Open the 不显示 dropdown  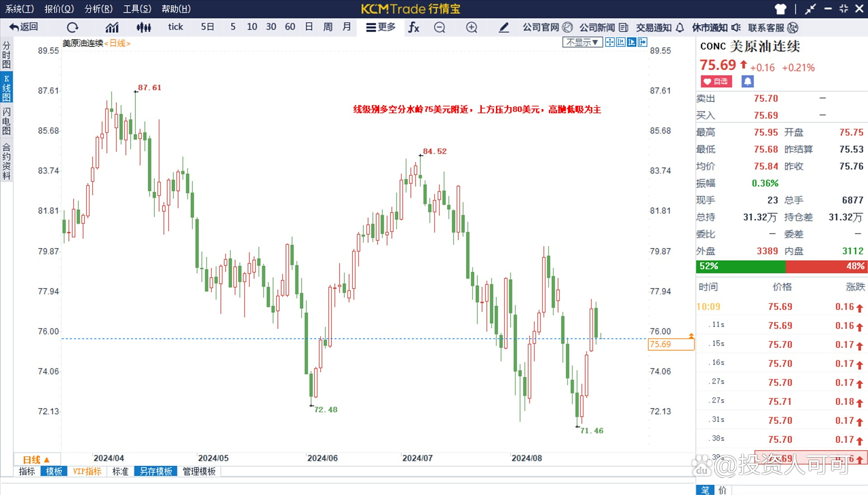click(582, 42)
